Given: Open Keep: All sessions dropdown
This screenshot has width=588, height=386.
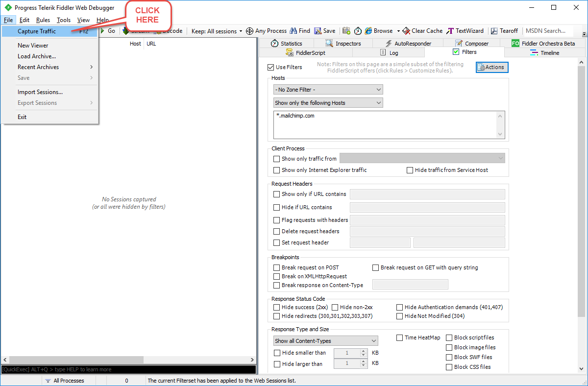Looking at the screenshot, I should coord(217,31).
